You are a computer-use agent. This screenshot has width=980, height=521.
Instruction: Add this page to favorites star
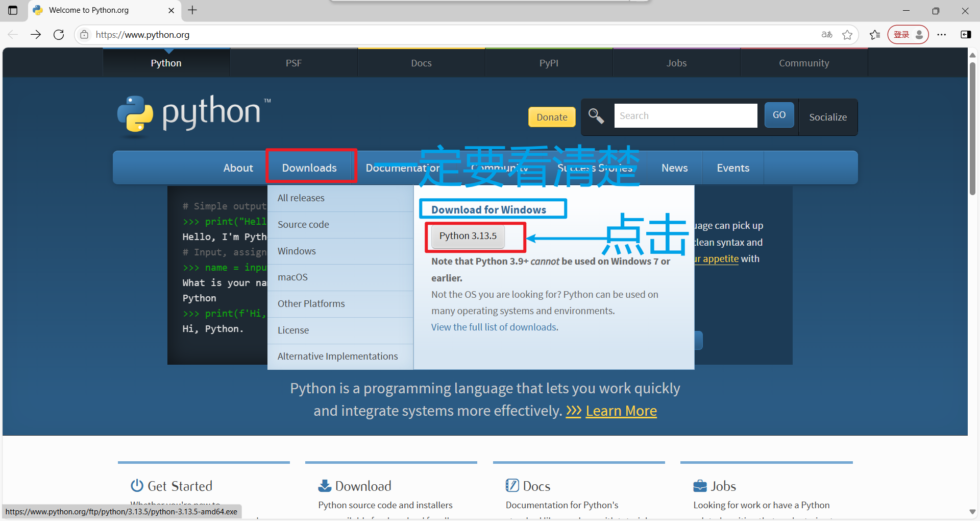[847, 35]
